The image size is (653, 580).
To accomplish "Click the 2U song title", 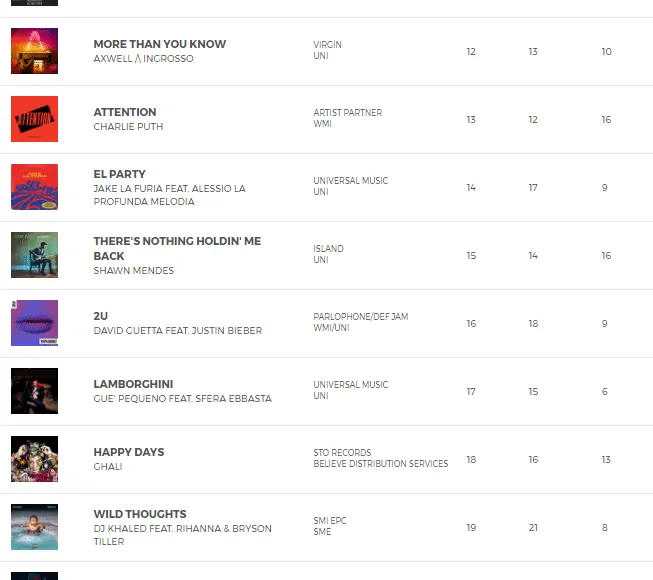I will [100, 316].
